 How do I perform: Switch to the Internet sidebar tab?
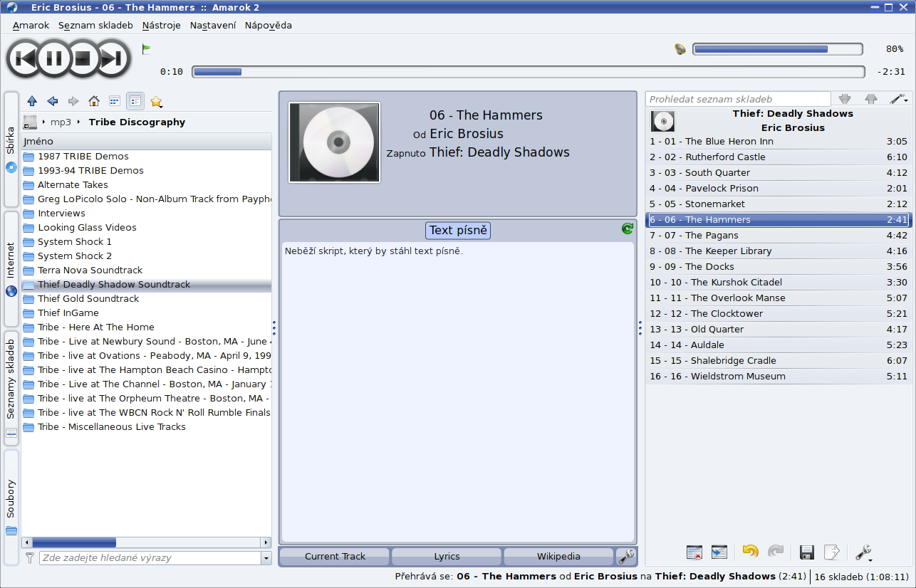point(11,269)
